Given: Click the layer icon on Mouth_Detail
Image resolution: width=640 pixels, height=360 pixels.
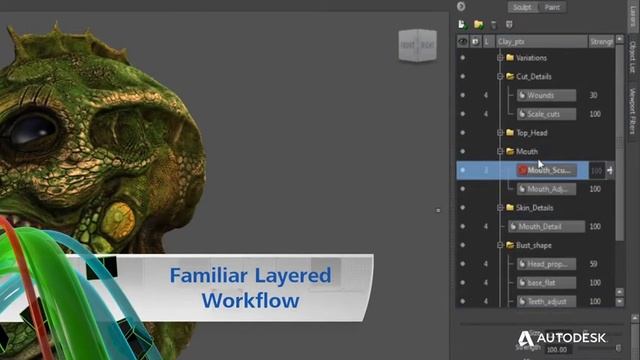Looking at the screenshot, I should click(x=513, y=227).
